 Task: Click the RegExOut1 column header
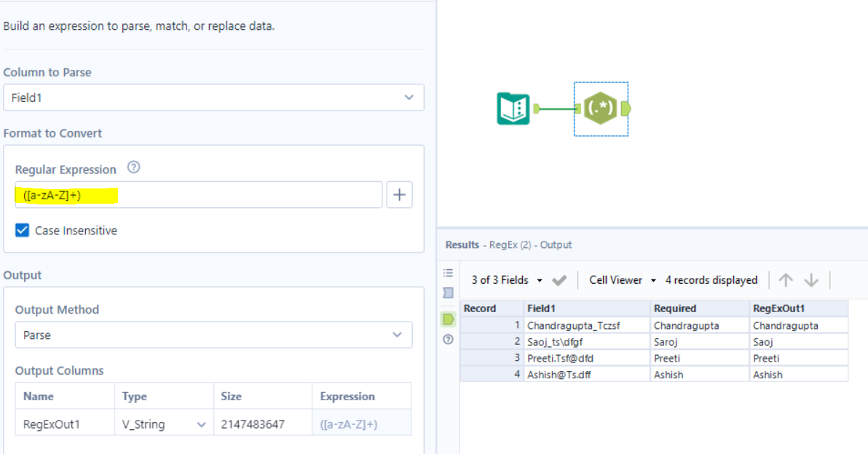click(x=799, y=308)
